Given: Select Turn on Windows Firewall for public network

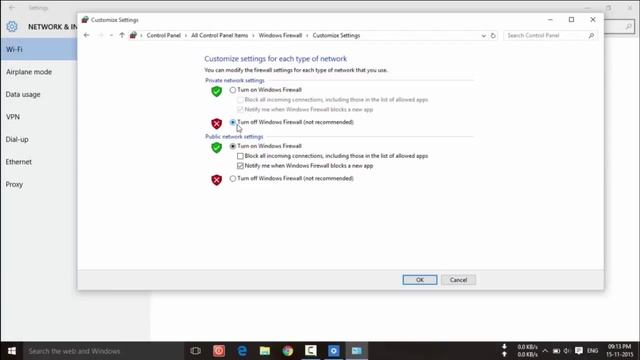Looking at the screenshot, I should click(233, 146).
